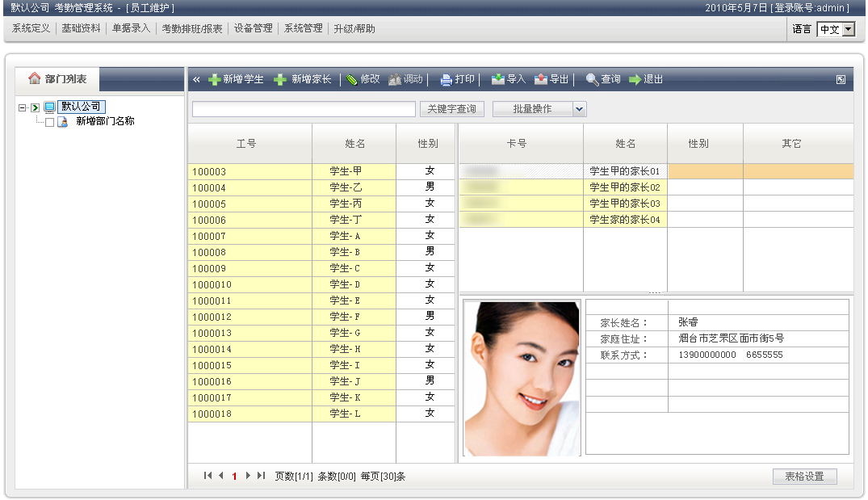Click the 打印 print icon
Viewport: 868px width, 500px height.
(x=446, y=80)
